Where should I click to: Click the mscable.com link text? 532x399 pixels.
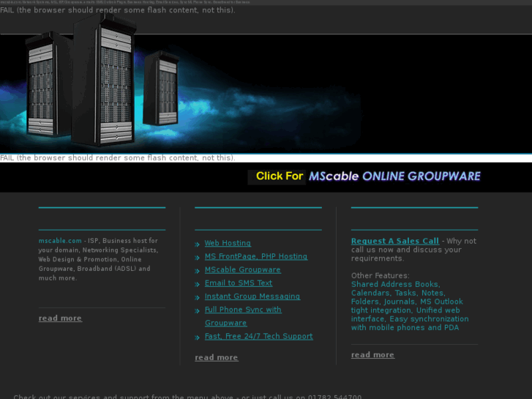(60, 241)
